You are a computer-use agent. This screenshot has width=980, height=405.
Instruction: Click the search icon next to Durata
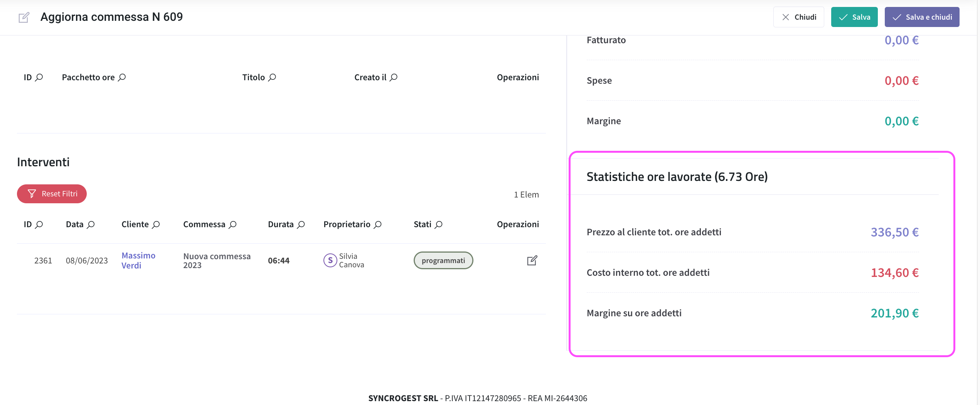(x=301, y=224)
